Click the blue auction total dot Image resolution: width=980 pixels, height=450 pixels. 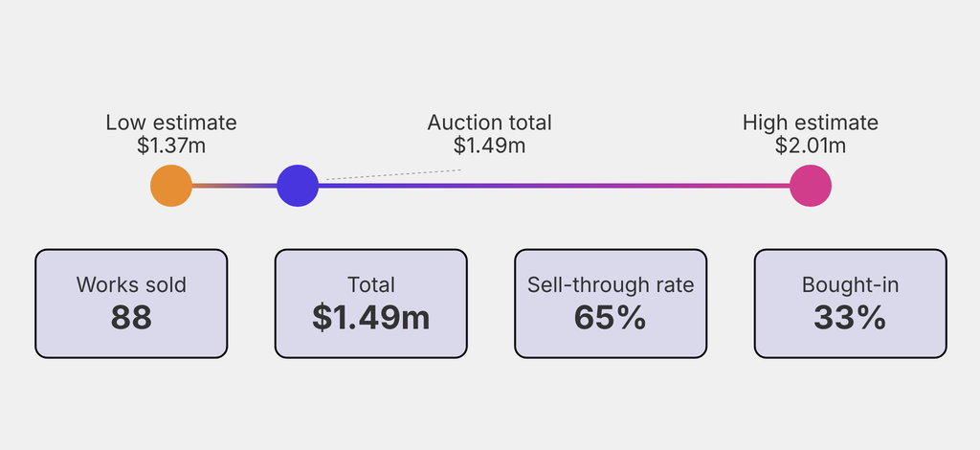298,186
